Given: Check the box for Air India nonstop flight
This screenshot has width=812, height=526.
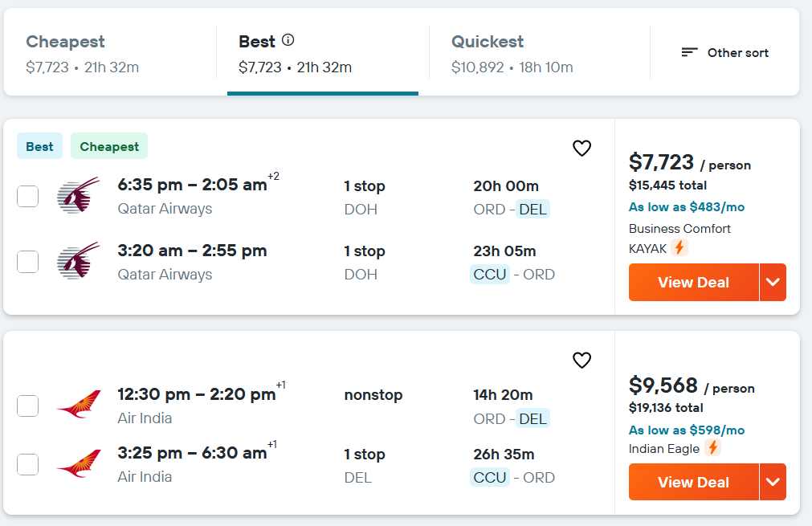Looking at the screenshot, I should click(28, 406).
